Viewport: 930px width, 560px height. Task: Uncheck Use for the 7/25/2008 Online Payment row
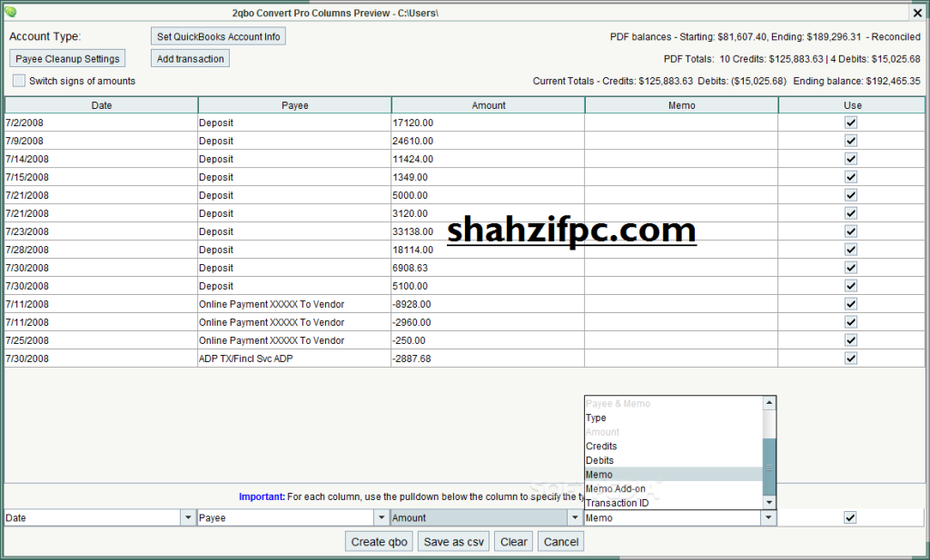click(851, 339)
